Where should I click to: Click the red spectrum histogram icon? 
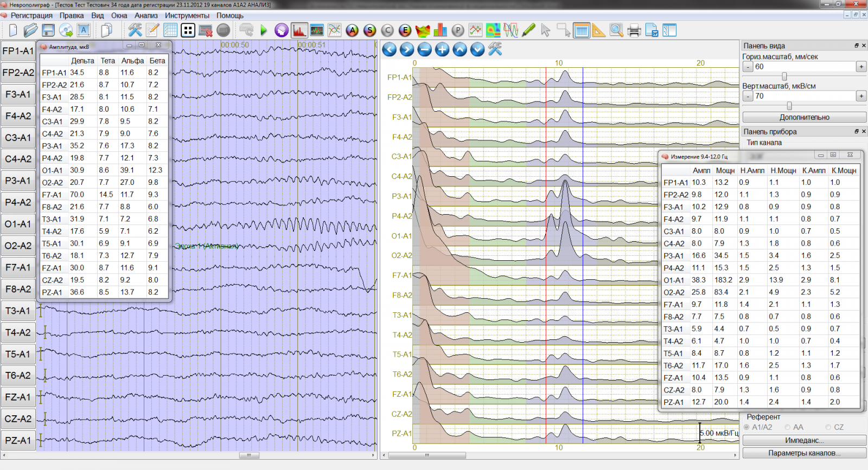299,30
